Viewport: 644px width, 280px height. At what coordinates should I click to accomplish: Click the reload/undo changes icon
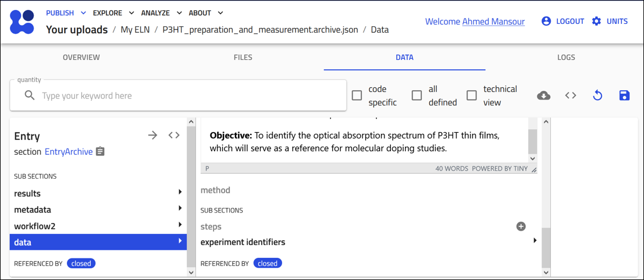point(597,95)
